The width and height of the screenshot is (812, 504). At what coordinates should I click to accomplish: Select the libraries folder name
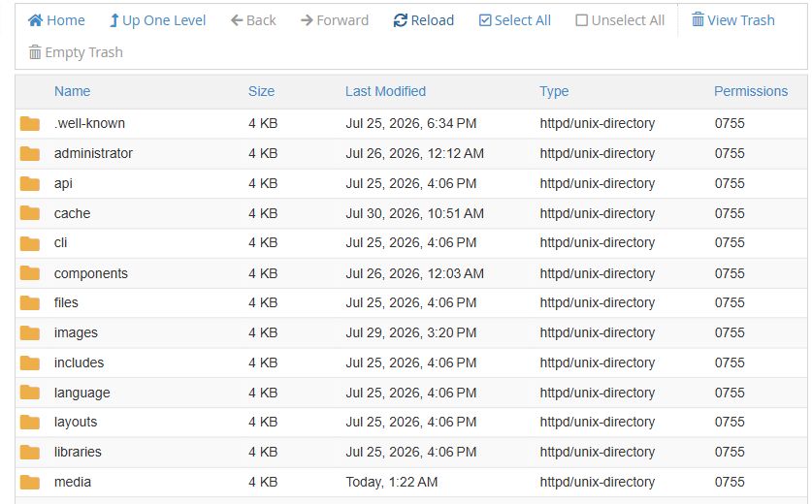coord(78,452)
